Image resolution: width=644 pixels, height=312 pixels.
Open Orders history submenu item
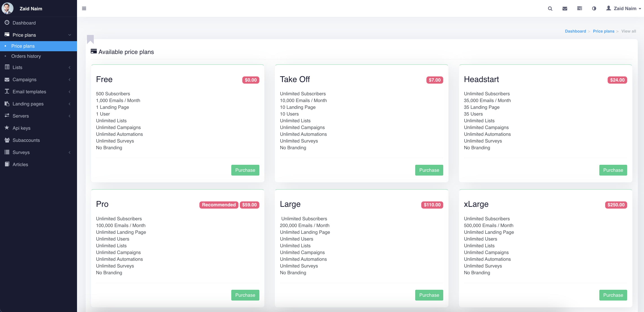coord(26,56)
